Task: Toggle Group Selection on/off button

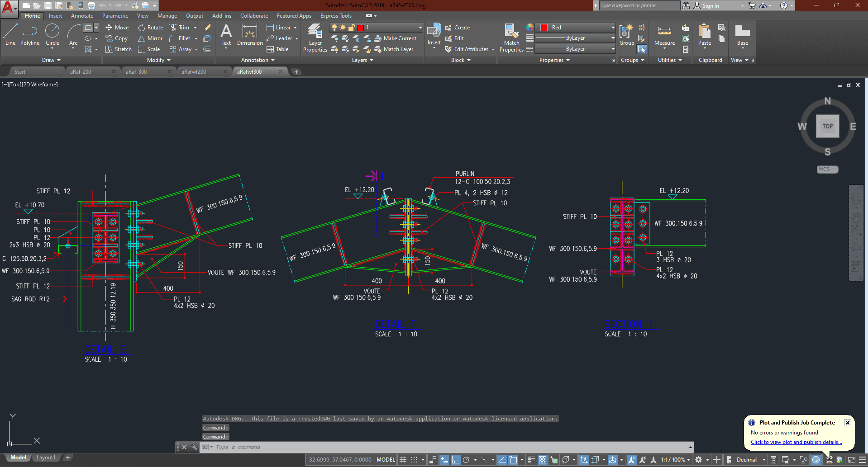Action: pyautogui.click(x=642, y=49)
